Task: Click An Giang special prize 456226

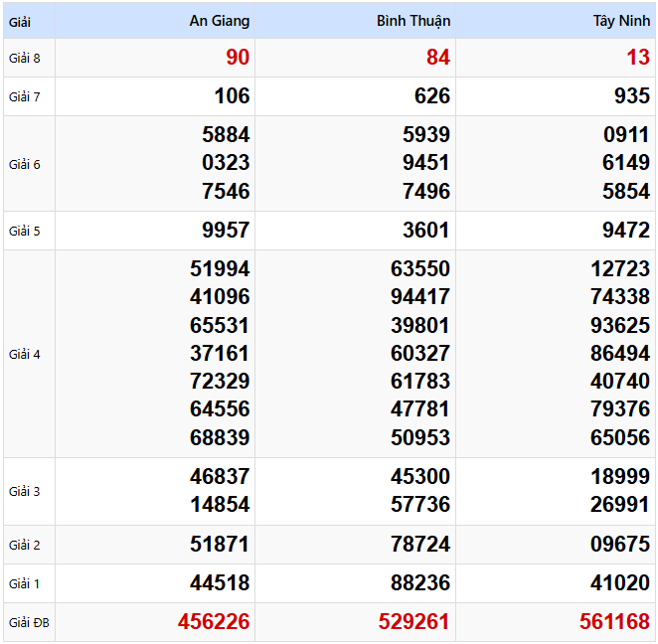Action: (x=214, y=622)
